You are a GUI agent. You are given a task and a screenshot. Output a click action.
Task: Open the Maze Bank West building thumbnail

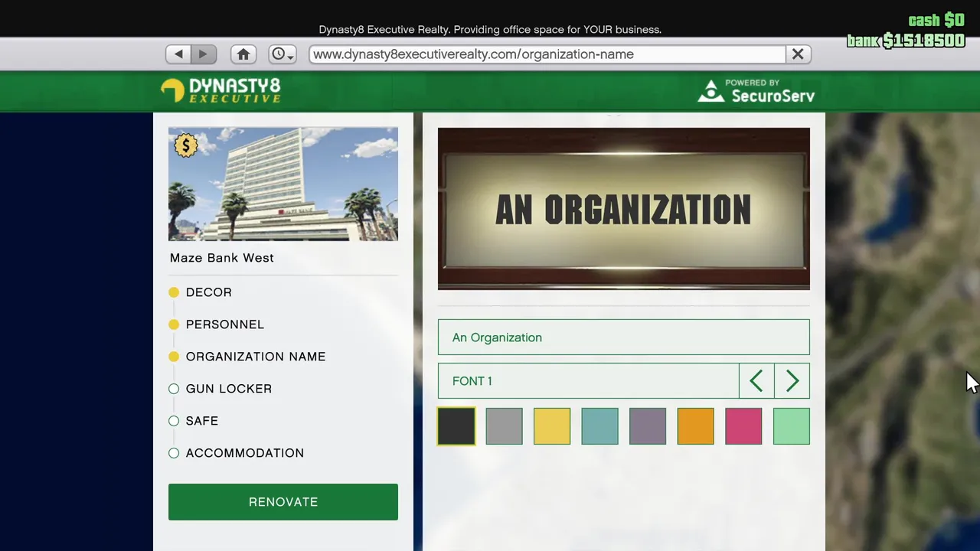tap(283, 184)
